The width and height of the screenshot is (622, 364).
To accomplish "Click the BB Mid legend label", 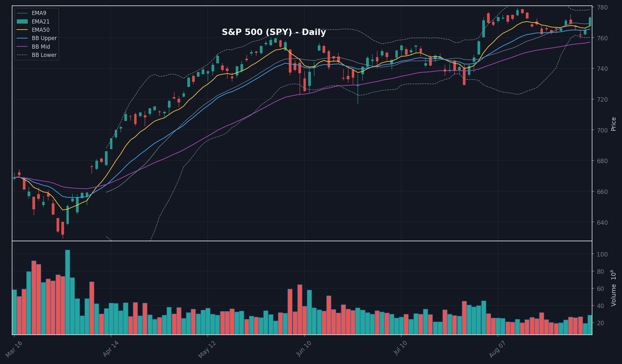I will pyautogui.click(x=41, y=47).
